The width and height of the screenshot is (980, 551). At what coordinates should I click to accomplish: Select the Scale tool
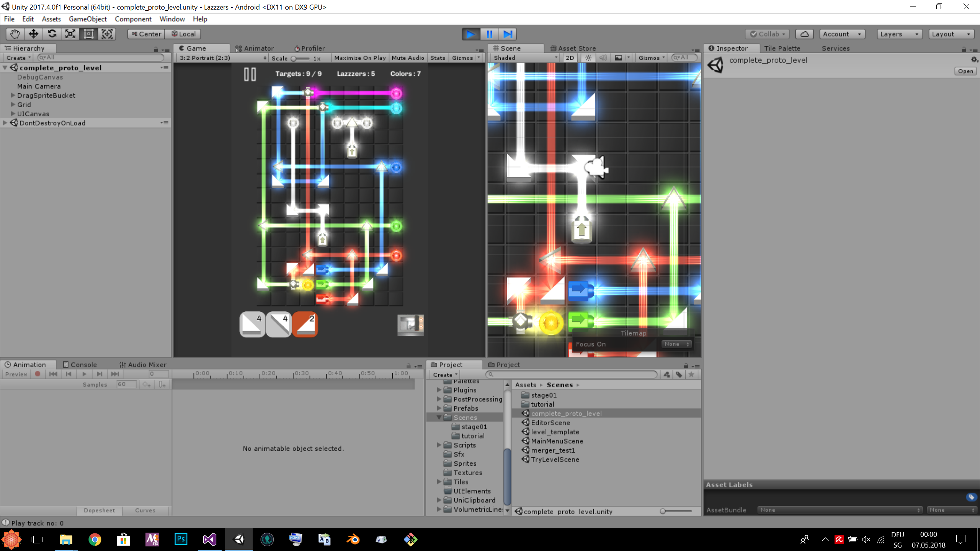[70, 34]
